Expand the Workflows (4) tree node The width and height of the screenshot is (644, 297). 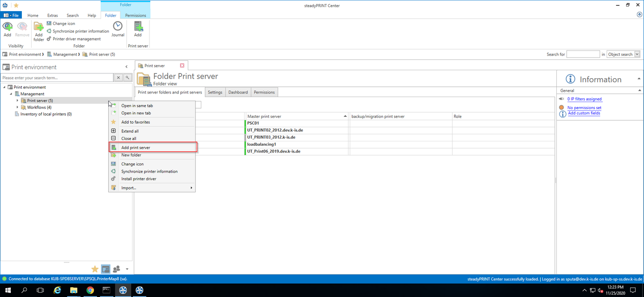(17, 107)
